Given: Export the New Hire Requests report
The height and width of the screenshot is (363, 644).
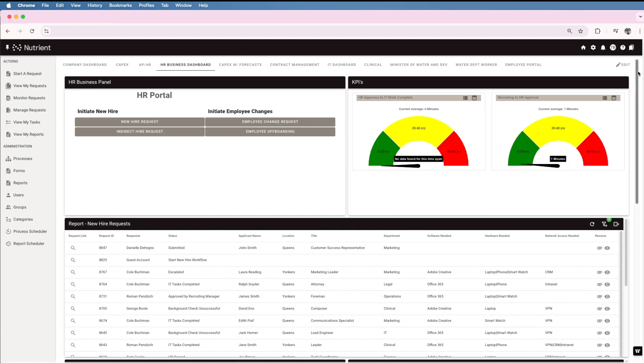Looking at the screenshot, I should tap(616, 224).
